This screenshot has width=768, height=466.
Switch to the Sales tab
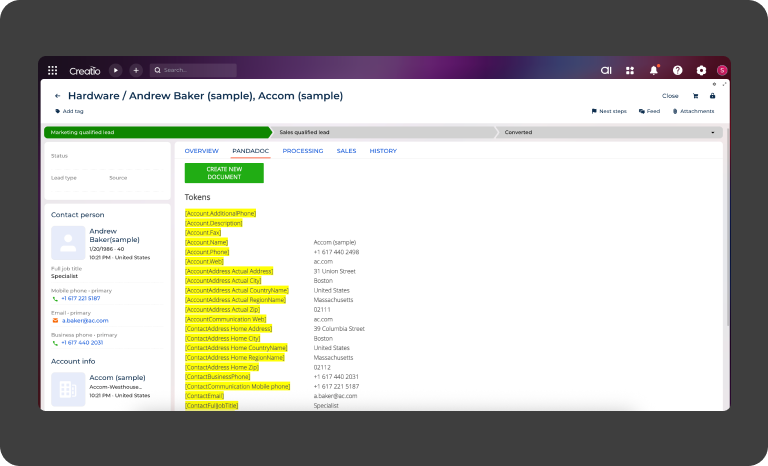(346, 151)
